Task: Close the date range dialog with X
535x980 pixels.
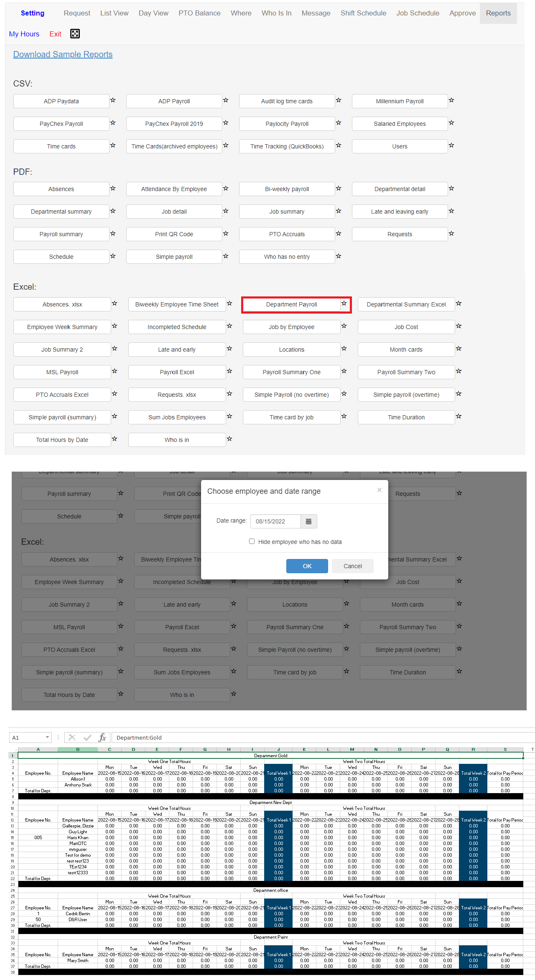Action: point(380,490)
